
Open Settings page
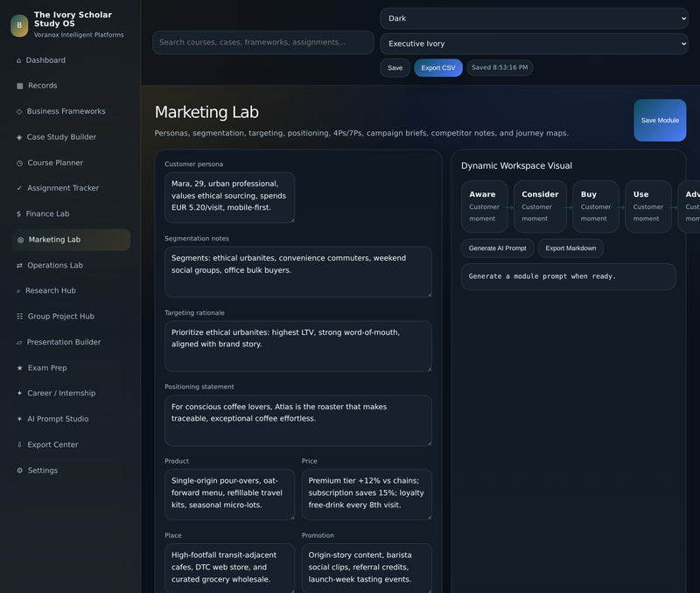pyautogui.click(x=71, y=471)
